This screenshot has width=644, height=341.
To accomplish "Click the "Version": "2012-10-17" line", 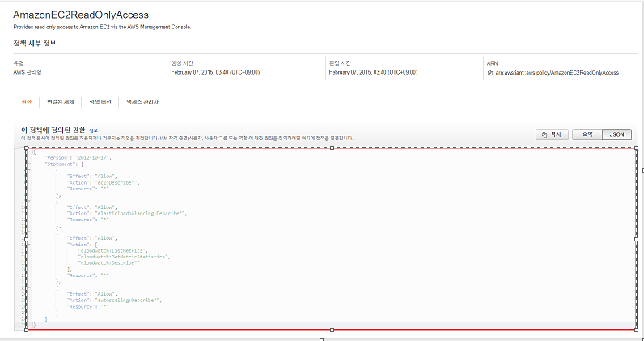I will pos(78,158).
